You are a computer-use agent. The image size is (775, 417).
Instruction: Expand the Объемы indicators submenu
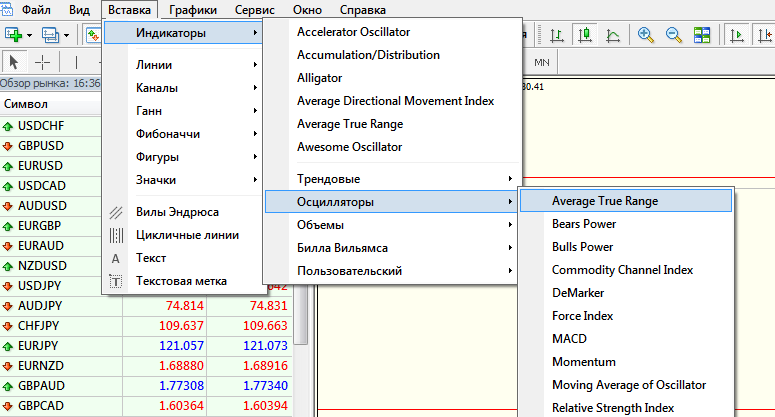pos(392,225)
